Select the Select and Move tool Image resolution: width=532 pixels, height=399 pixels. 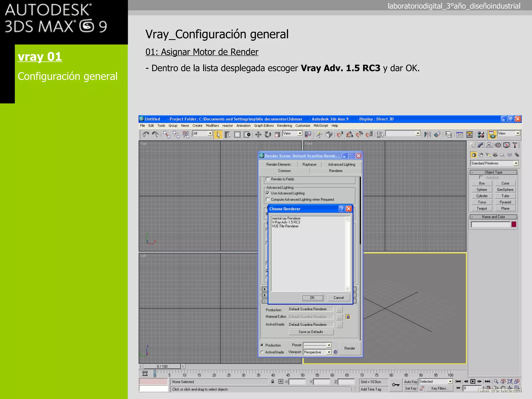click(x=258, y=135)
